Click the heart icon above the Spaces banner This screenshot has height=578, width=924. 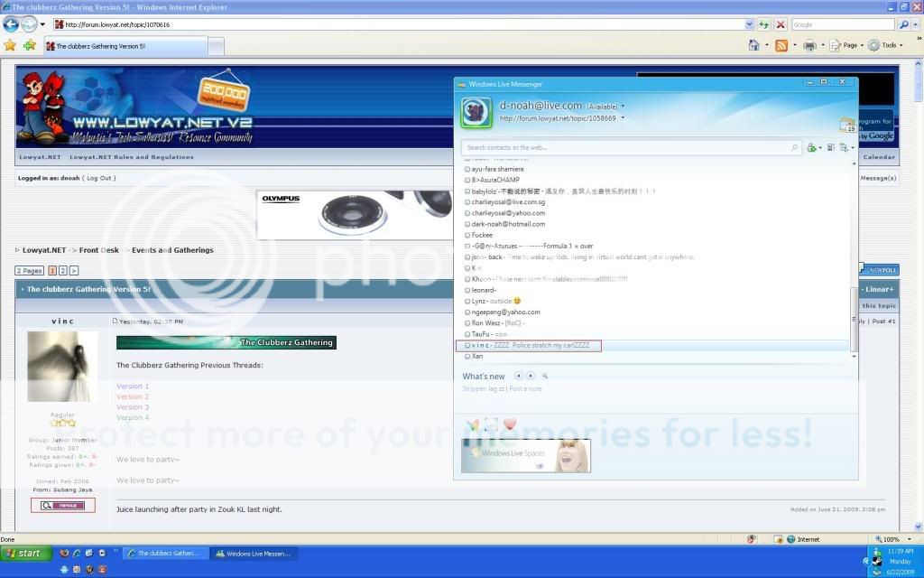[x=508, y=422]
